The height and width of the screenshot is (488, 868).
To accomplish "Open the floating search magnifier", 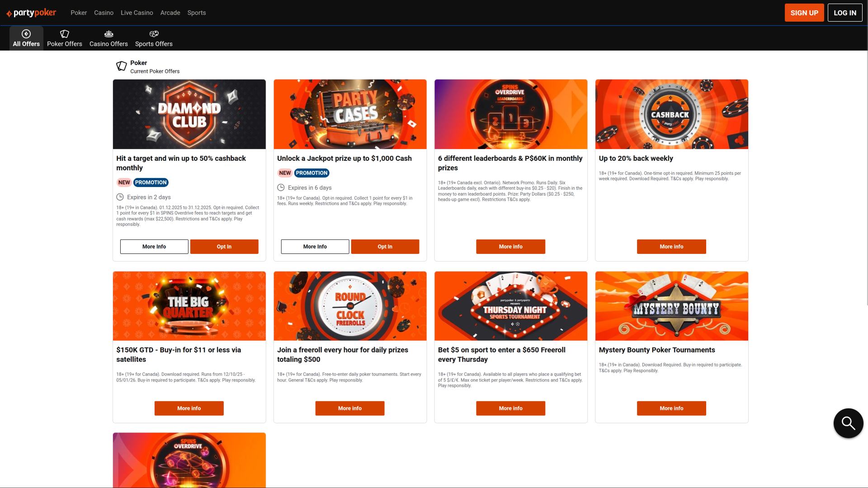I will click(x=848, y=423).
